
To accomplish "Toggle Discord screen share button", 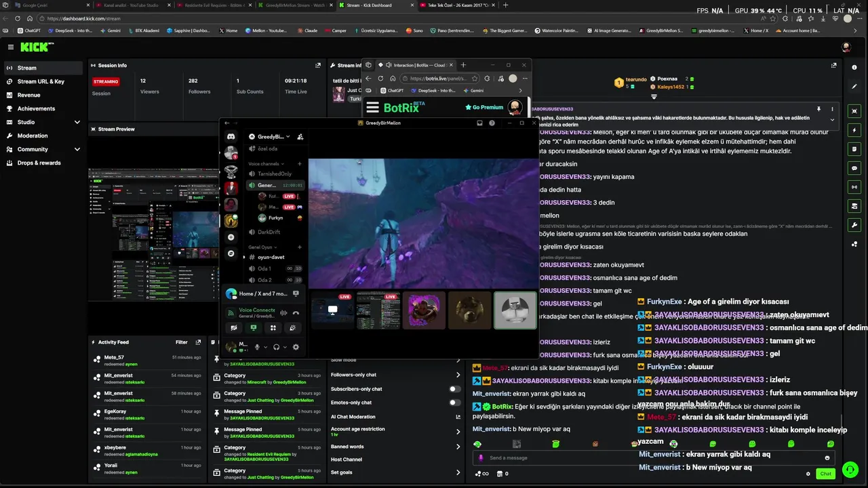I will tap(254, 328).
